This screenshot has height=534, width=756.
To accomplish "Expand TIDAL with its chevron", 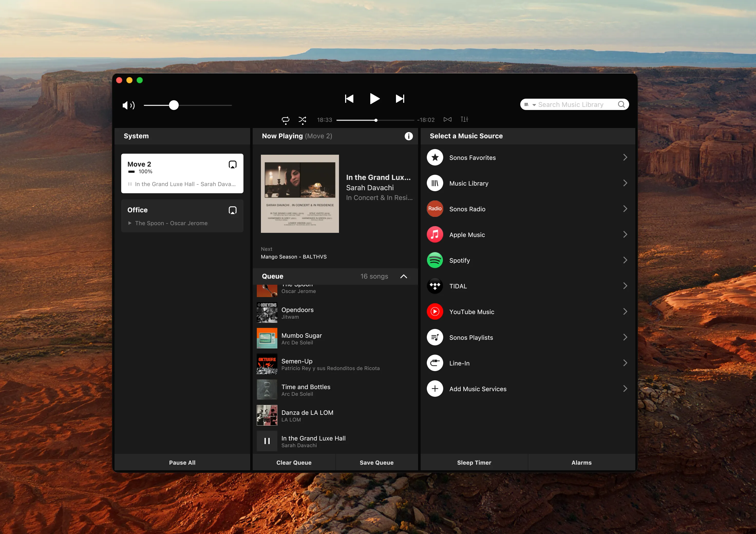I will (625, 286).
